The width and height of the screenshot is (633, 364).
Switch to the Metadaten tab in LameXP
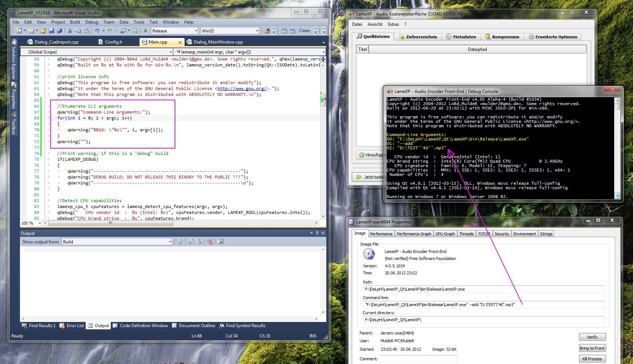click(461, 37)
